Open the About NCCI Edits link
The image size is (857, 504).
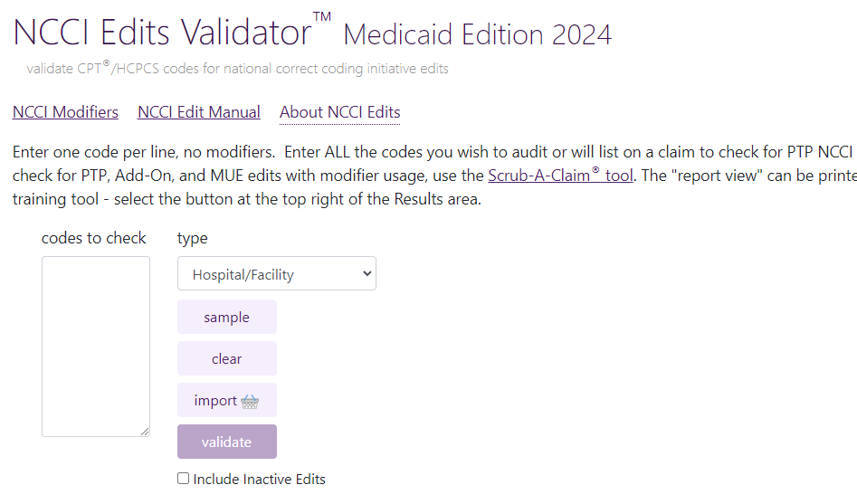[x=340, y=112]
